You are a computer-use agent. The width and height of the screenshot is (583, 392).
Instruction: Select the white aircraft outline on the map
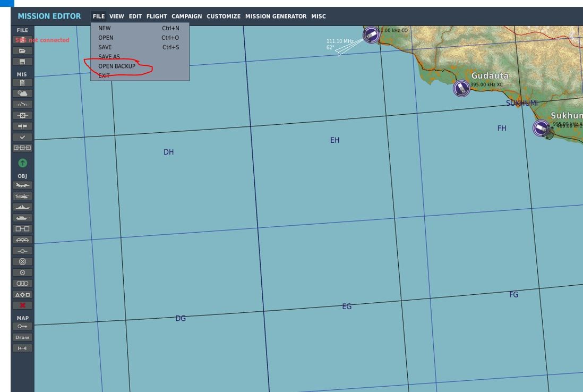[x=349, y=47]
